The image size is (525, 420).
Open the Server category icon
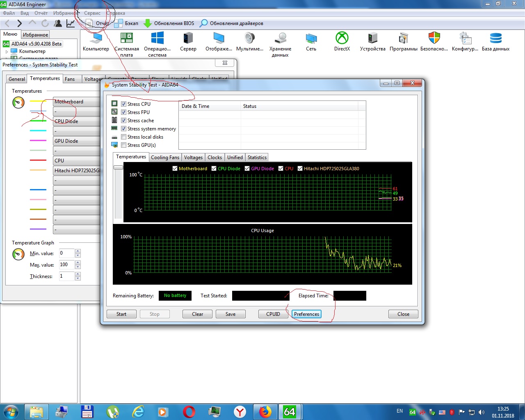188,39
